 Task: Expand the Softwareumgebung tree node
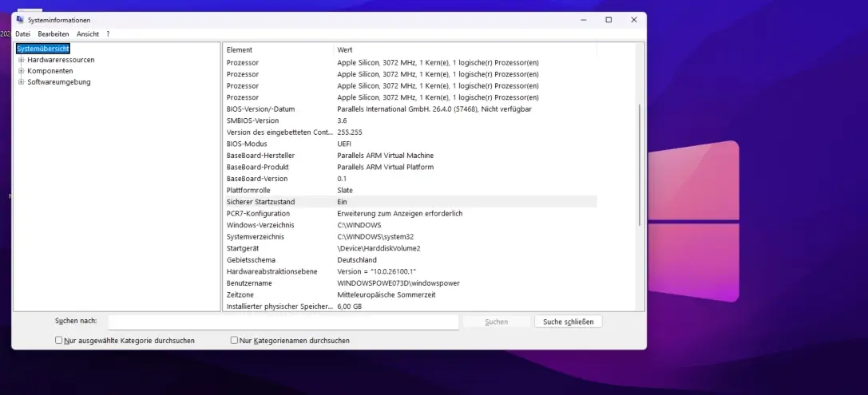(21, 82)
